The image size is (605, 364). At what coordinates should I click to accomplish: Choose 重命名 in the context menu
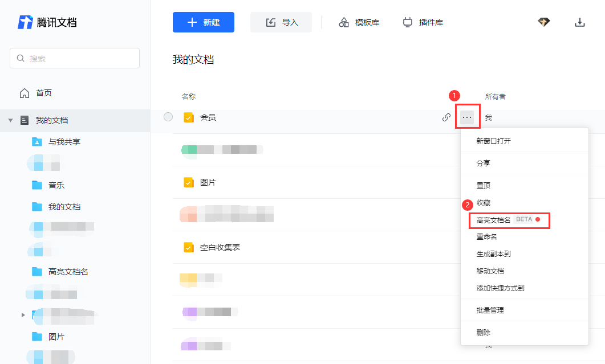(483, 236)
